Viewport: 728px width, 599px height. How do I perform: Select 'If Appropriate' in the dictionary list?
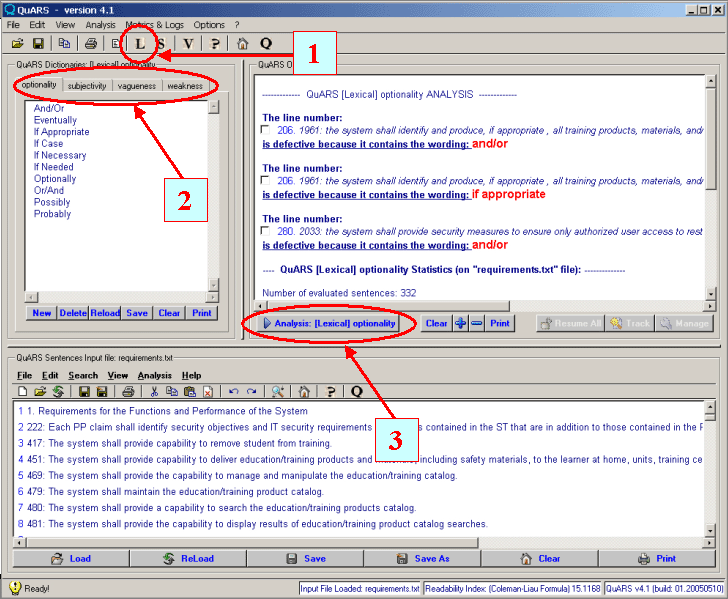61,132
